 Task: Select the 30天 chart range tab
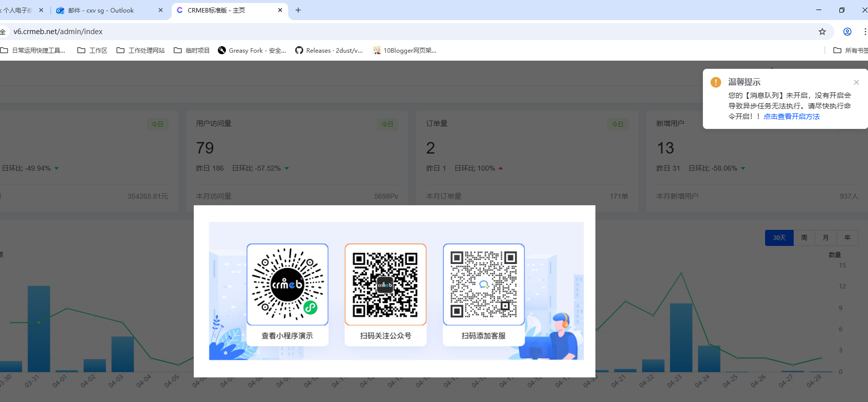[779, 238]
